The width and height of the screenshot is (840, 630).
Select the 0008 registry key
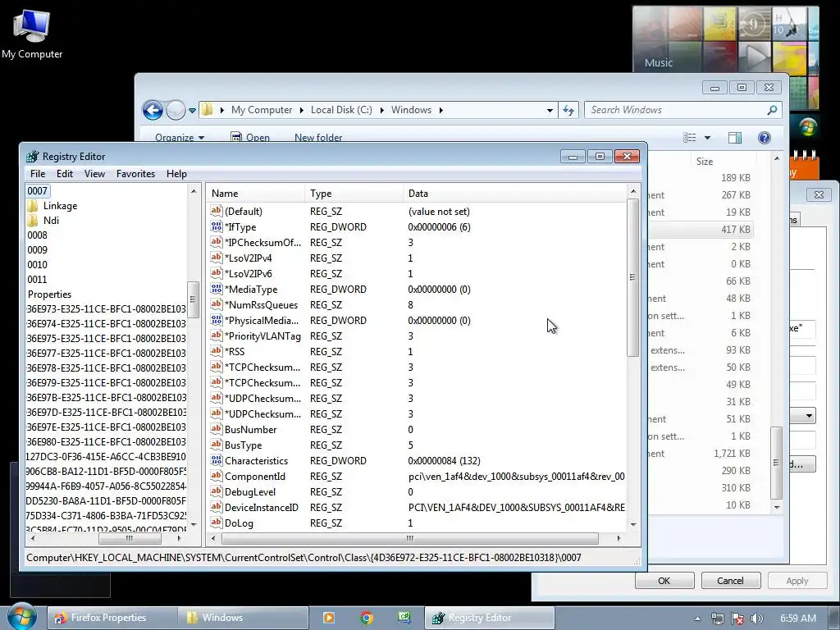[x=38, y=235]
